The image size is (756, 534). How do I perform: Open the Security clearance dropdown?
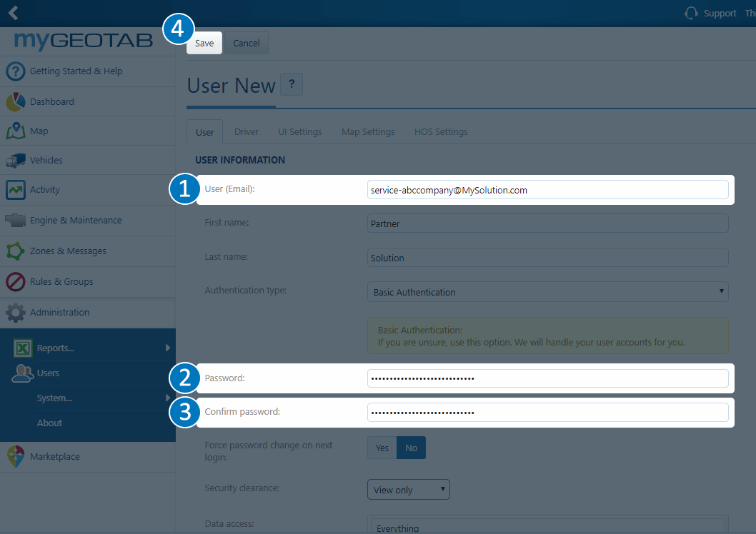click(408, 490)
